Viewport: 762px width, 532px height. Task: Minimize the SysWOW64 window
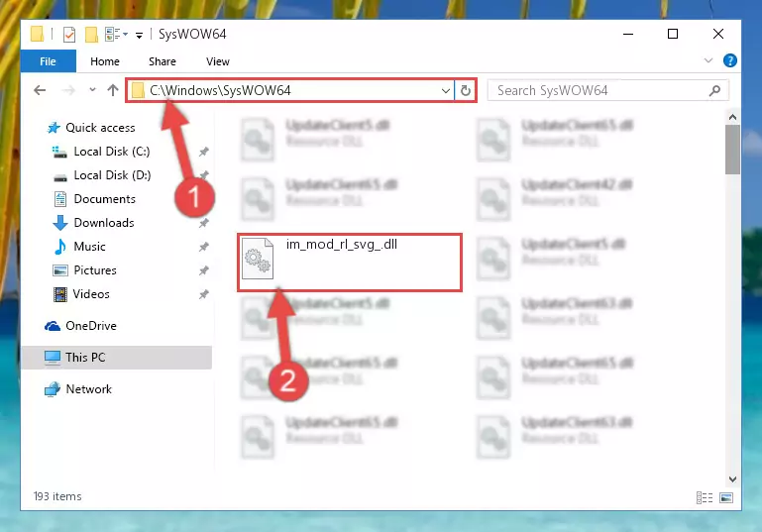click(628, 34)
